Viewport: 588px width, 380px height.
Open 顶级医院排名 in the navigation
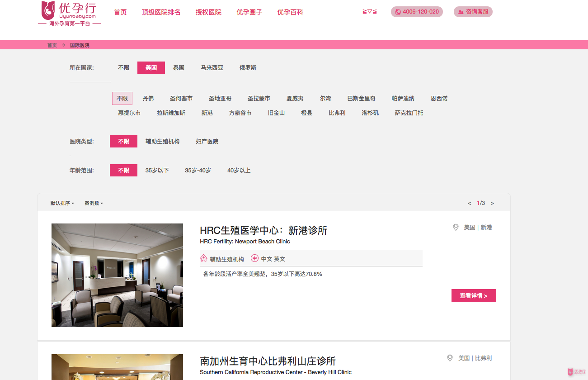(x=161, y=12)
